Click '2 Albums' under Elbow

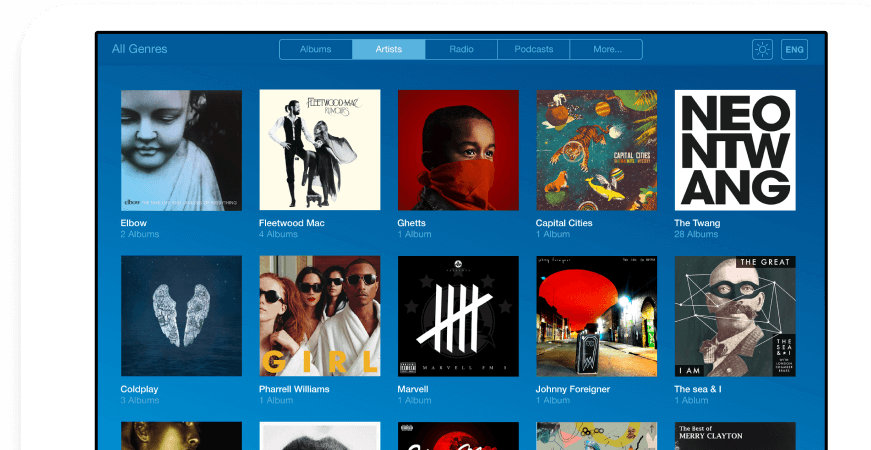(140, 234)
